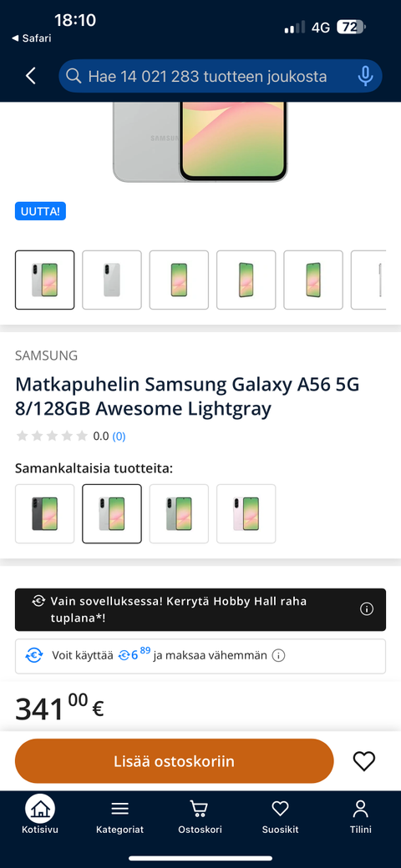Return to Safari via status bar link
Image resolution: width=401 pixels, height=868 pixels.
tap(32, 38)
